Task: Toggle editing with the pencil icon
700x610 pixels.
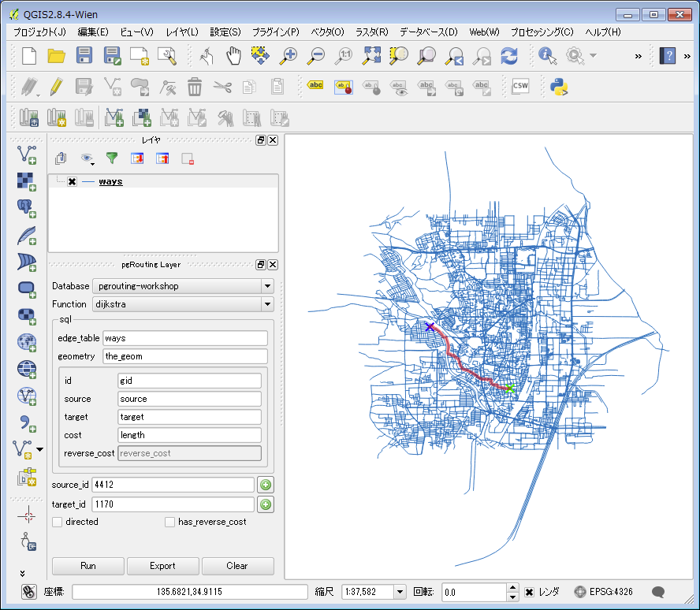Action: pos(55,87)
